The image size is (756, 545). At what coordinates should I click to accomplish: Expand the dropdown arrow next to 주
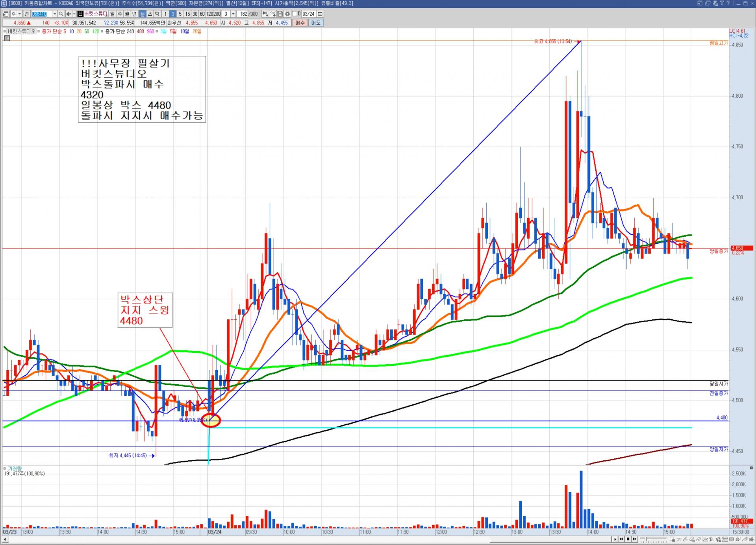click(20, 14)
